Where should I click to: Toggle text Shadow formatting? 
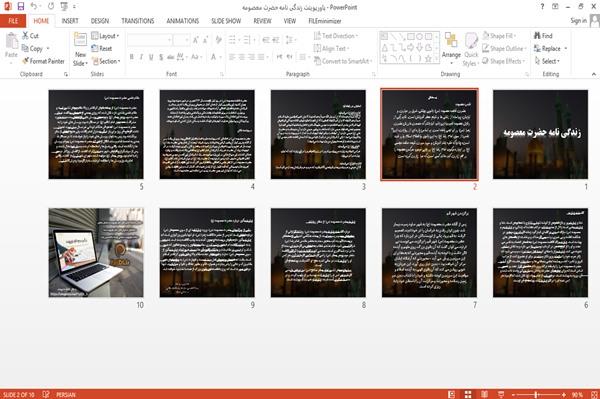pyautogui.click(x=161, y=57)
